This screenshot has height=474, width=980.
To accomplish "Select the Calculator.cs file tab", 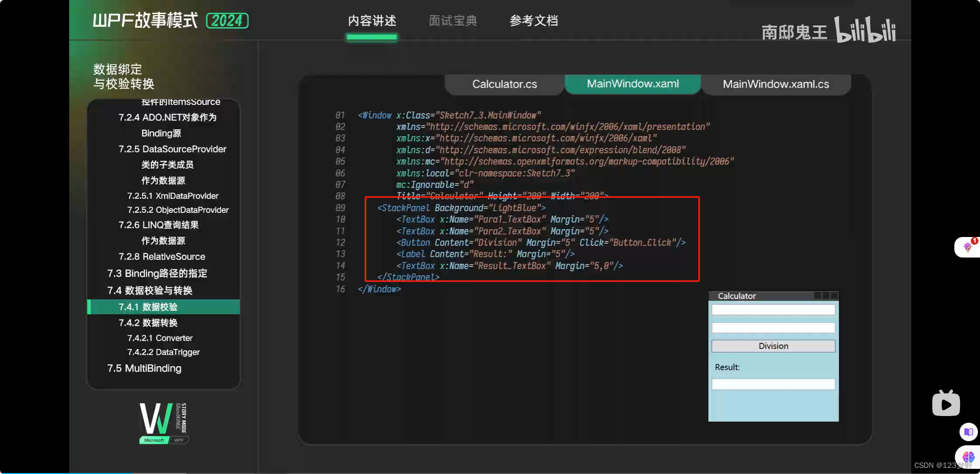I will tap(504, 84).
